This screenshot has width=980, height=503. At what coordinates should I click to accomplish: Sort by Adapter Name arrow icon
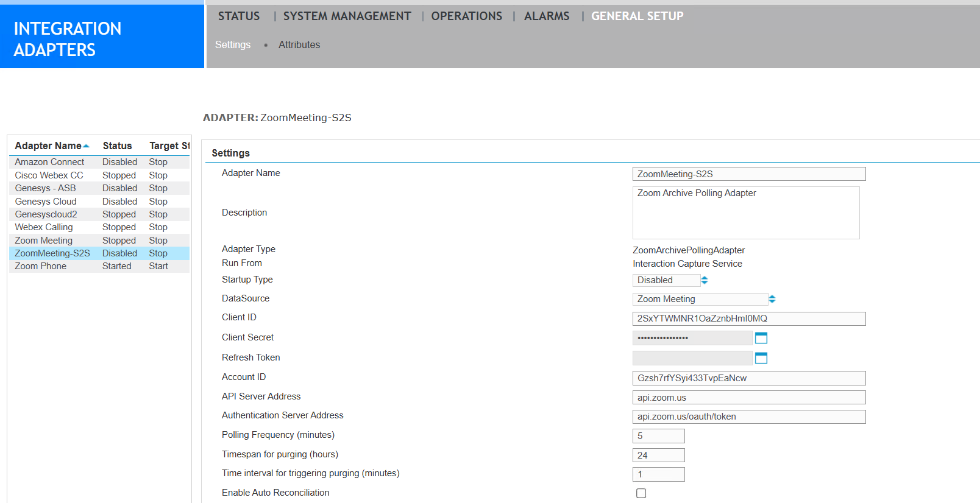pos(86,146)
